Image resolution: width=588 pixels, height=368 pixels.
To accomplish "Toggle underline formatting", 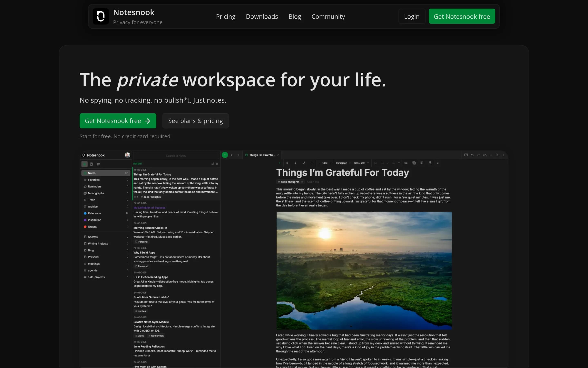I will pos(304,163).
